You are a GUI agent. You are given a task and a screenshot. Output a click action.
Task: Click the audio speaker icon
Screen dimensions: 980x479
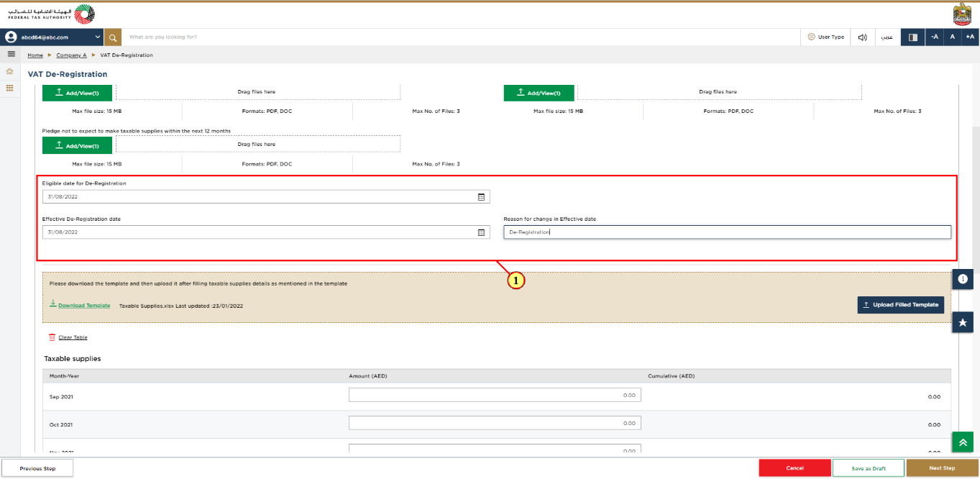click(862, 37)
